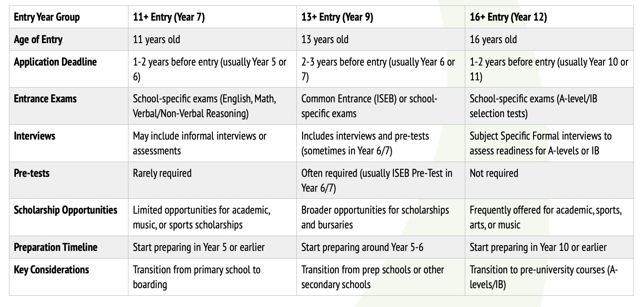Viewport: 644px width, 307px height.
Task: Click "Start preparing in Year 10" cell
Action: [538, 247]
